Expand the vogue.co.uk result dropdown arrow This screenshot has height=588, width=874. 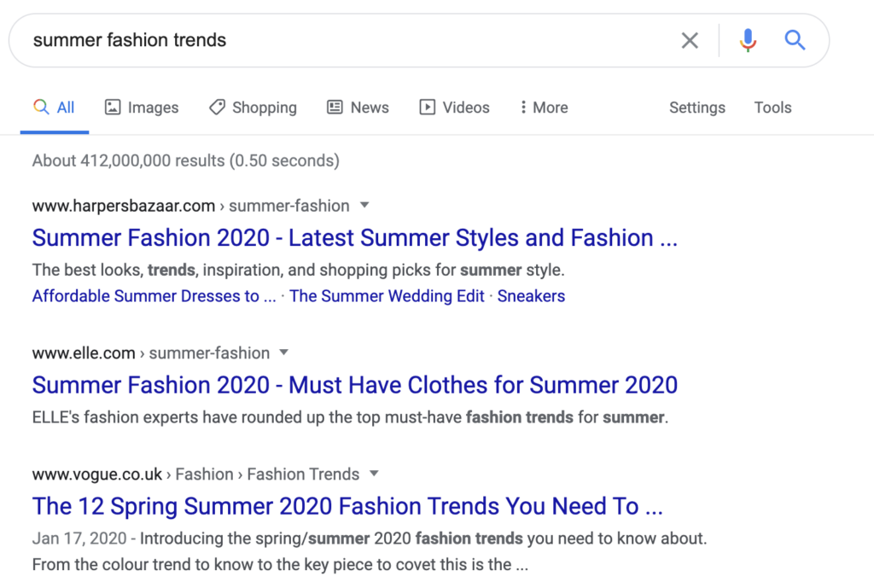coord(374,474)
